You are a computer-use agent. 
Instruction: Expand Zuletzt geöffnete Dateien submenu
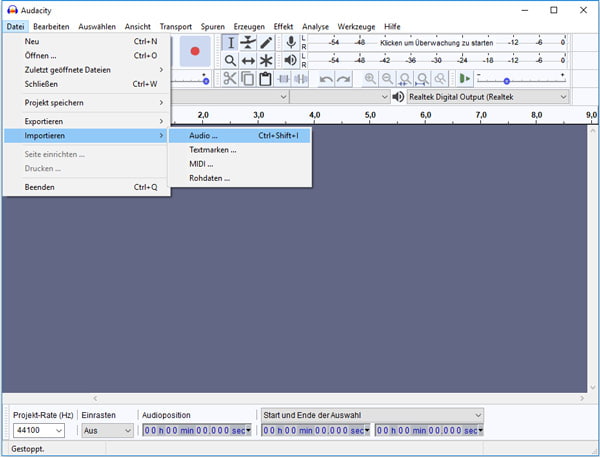point(86,70)
